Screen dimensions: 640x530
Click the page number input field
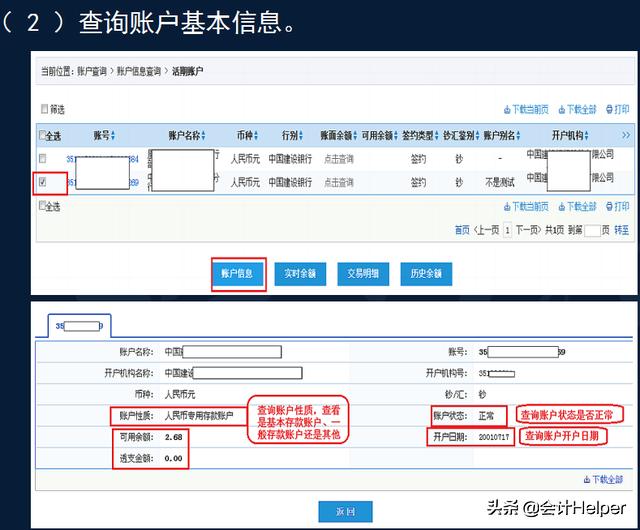[592, 230]
